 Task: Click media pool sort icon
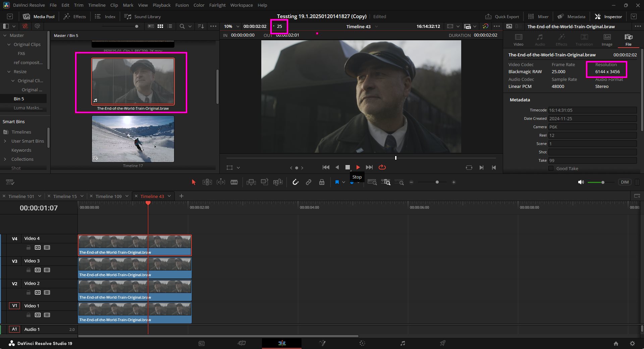pos(201,26)
